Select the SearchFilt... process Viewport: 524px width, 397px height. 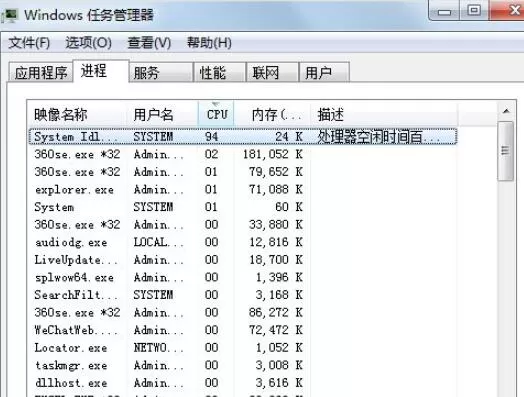click(x=243, y=295)
